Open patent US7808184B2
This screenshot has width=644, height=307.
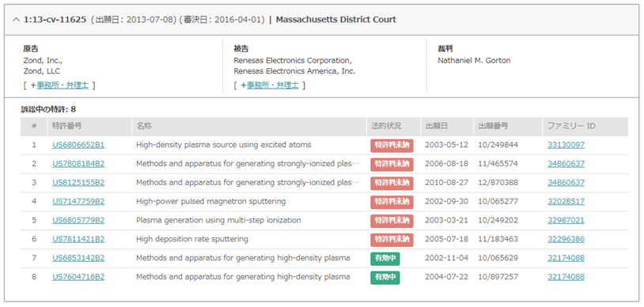(78, 164)
